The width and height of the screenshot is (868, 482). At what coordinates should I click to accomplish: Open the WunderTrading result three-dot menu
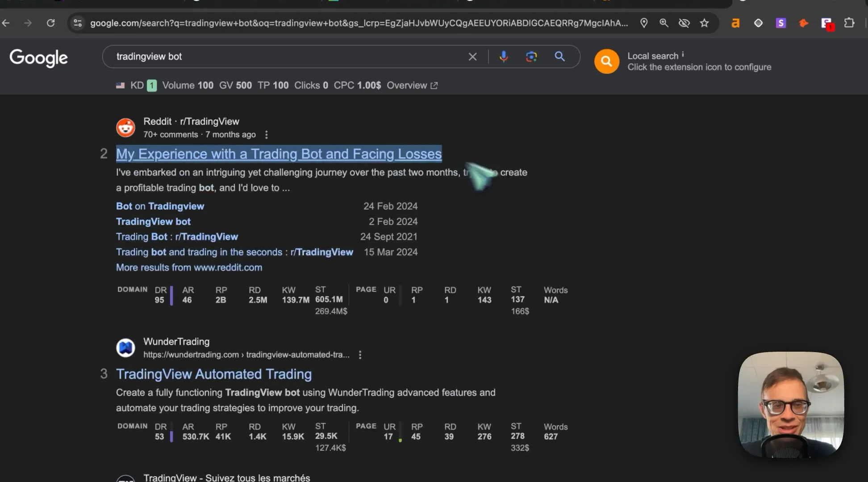[360, 355]
